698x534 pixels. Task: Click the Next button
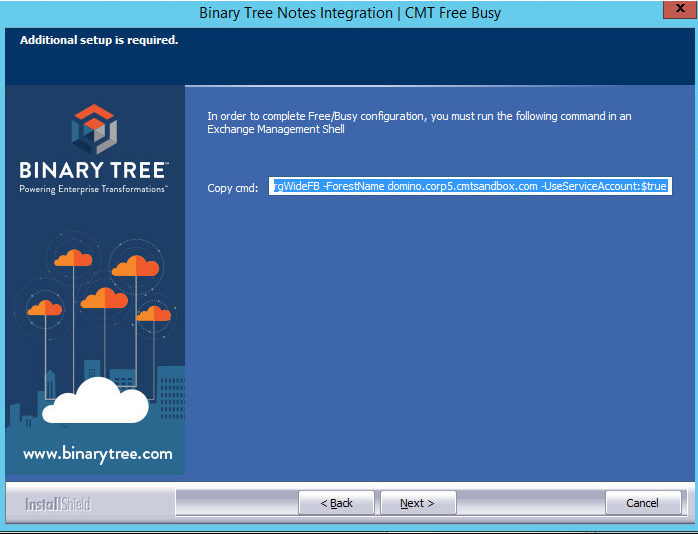[418, 503]
